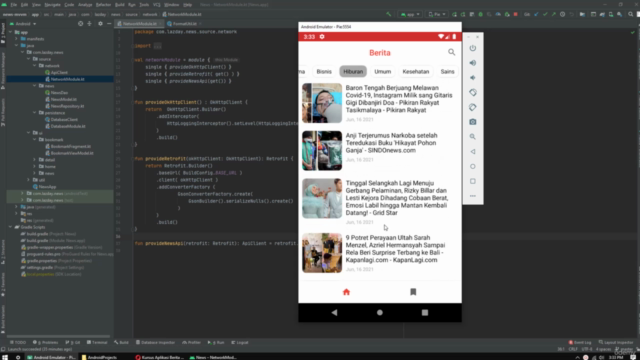Open the Baron Covid-19 news article thumbnail
Viewport: 640px width, 360px height.
tap(322, 103)
